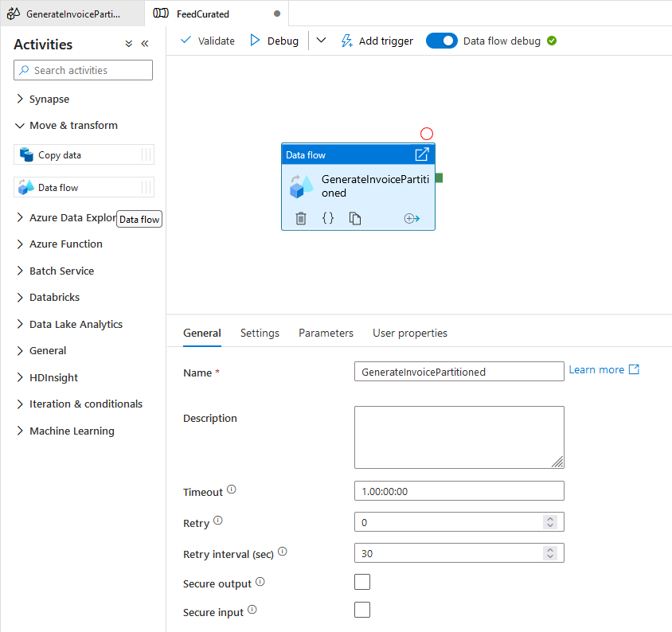The width and height of the screenshot is (672, 632).
Task: Grab the Data flow drag handle
Action: [x=147, y=187]
